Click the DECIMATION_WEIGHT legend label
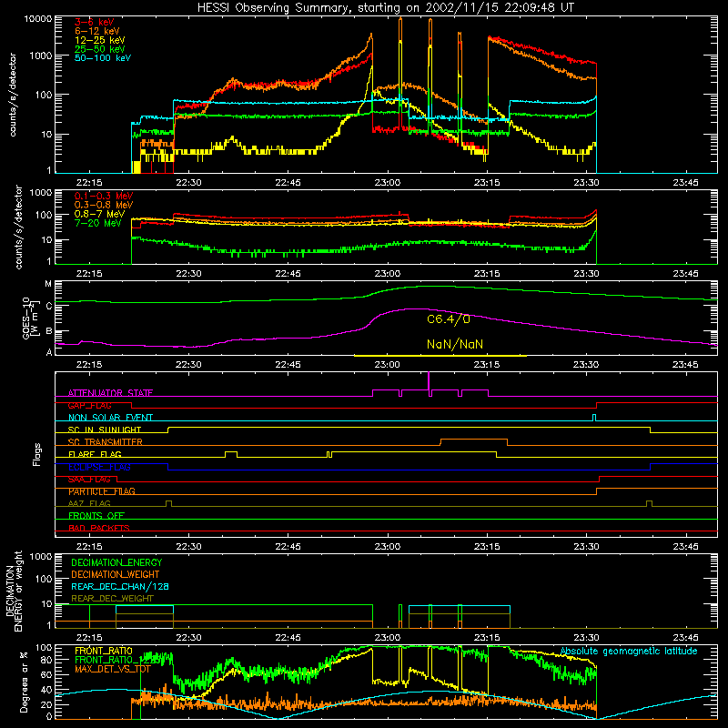728x728 pixels. (116, 574)
